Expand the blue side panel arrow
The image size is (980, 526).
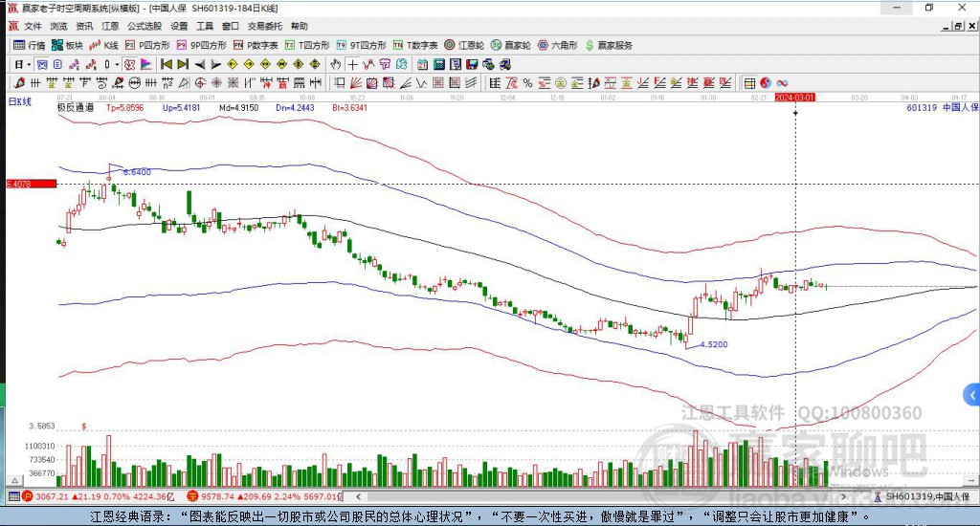pyautogui.click(x=972, y=394)
